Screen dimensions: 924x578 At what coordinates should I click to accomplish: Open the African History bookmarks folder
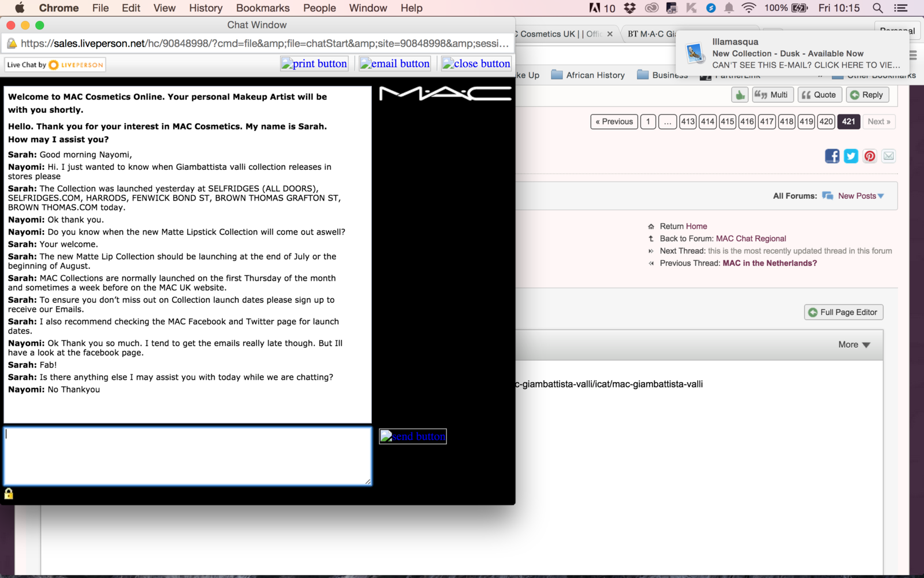(x=588, y=75)
